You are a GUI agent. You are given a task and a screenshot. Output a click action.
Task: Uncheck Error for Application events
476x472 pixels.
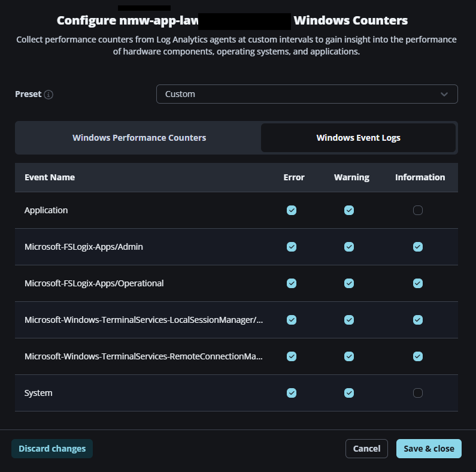pos(292,210)
